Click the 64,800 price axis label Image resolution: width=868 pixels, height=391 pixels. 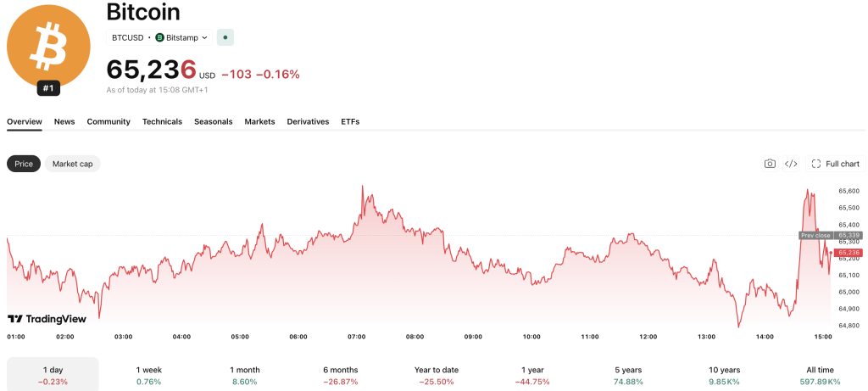[x=849, y=325]
